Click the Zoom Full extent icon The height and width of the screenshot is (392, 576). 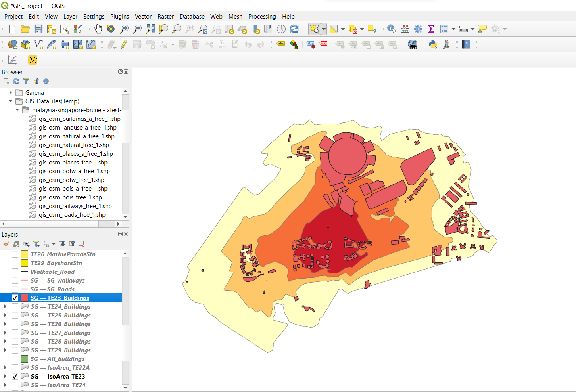[x=150, y=29]
